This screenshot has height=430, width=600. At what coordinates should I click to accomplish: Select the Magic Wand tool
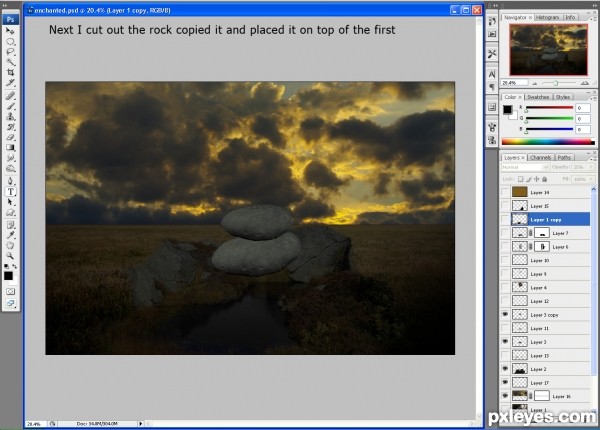10,62
